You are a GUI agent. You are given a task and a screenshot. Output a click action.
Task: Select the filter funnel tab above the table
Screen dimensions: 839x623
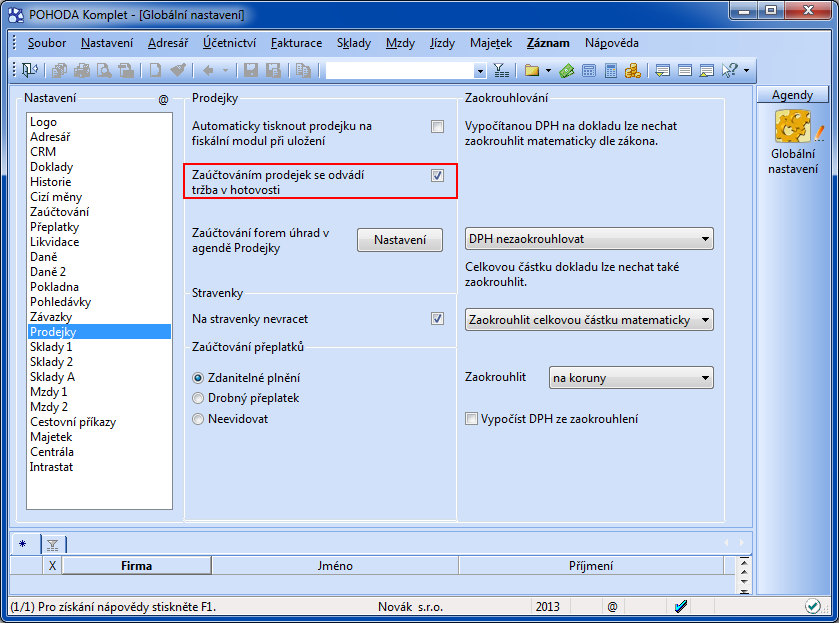click(x=52, y=545)
